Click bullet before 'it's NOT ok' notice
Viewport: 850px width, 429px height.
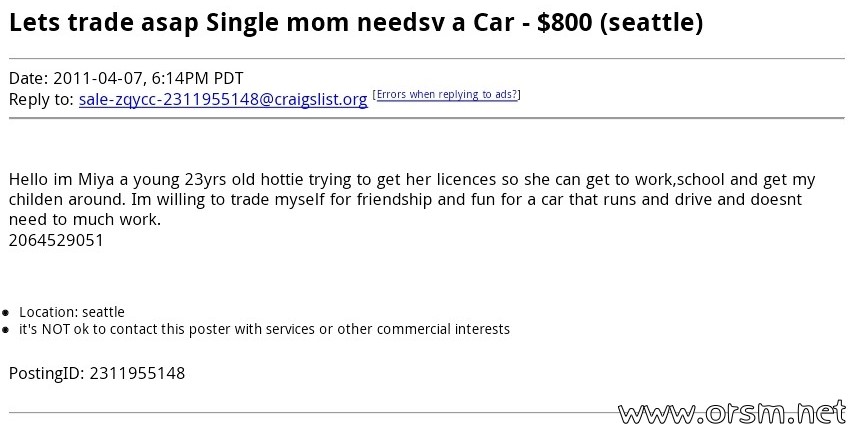5,330
